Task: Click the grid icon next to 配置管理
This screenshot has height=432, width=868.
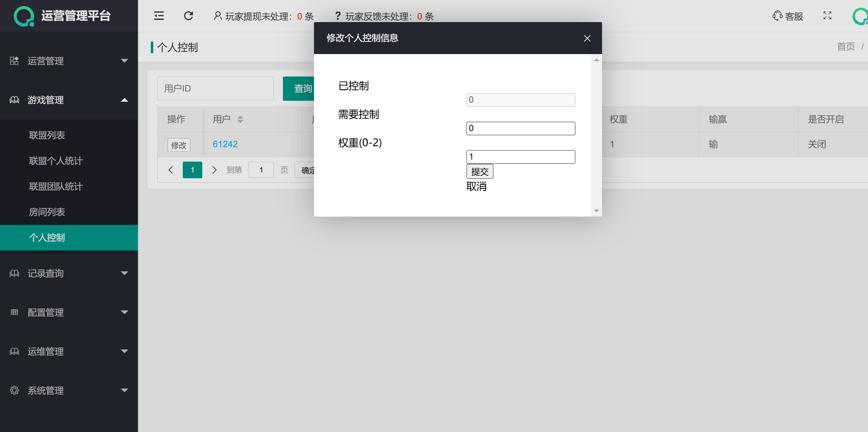Action: pyautogui.click(x=14, y=312)
